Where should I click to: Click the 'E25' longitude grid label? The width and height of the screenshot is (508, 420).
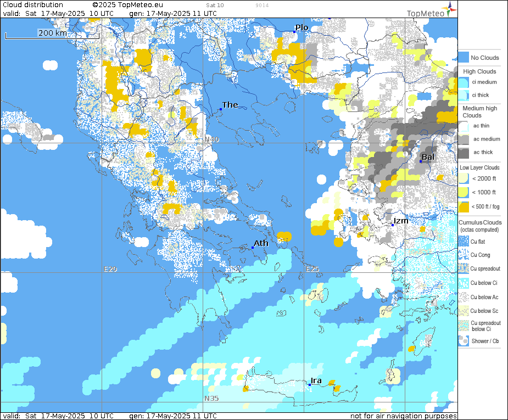pos(312,269)
